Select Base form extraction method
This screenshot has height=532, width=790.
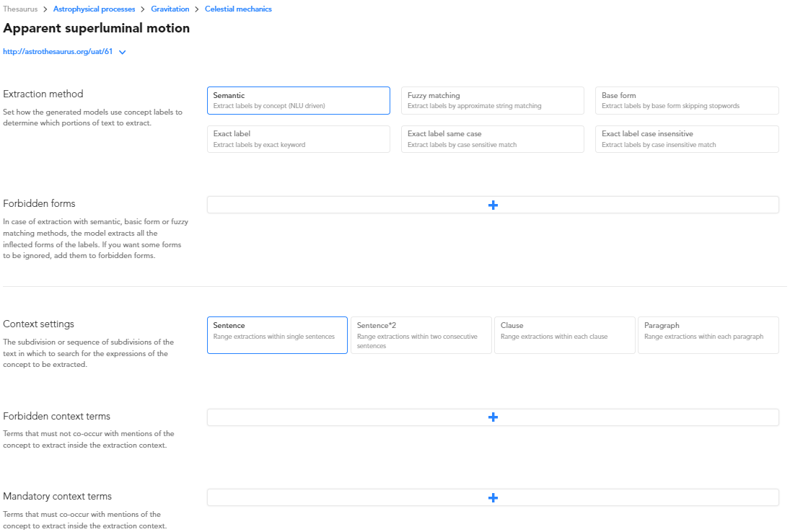(686, 101)
